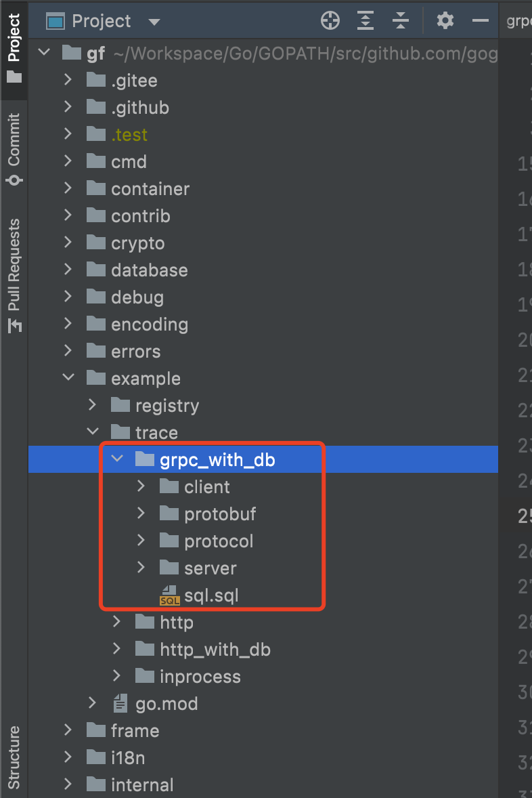Open the Project view dropdown
The image size is (532, 798).
point(154,22)
